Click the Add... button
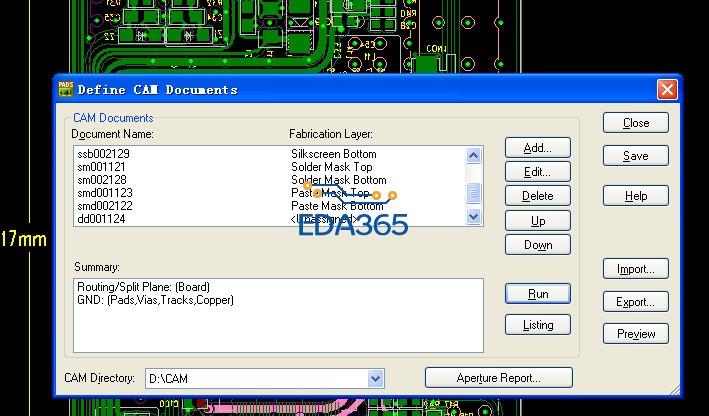Screen dimensions: 709x416 [x=538, y=147]
